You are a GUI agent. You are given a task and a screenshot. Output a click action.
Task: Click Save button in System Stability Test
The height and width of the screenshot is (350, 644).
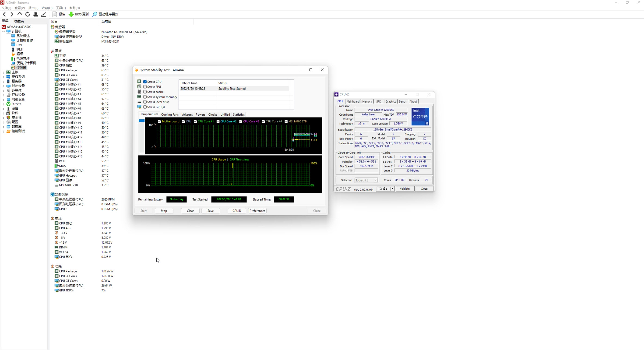[x=210, y=211]
